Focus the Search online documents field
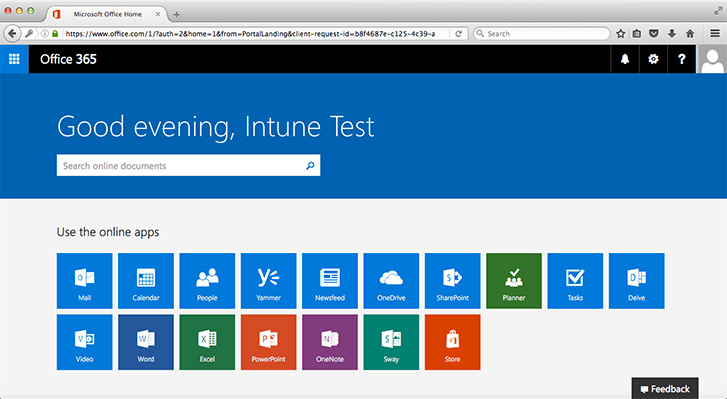This screenshot has width=727, height=399. pos(188,165)
